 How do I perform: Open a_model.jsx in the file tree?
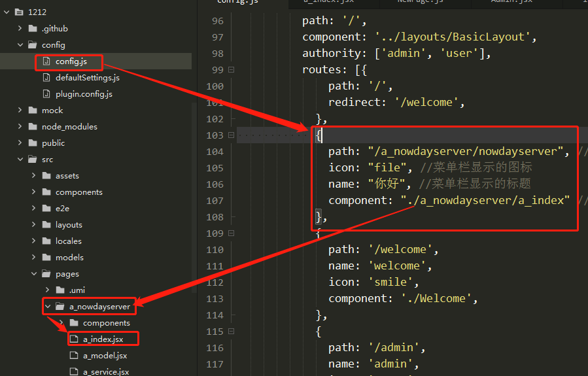tap(105, 355)
